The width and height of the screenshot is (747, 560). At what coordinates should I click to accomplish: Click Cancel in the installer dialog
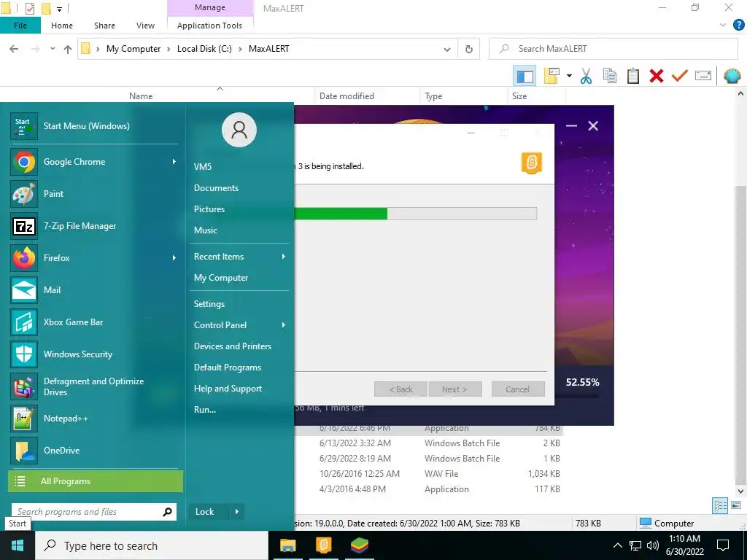click(x=518, y=389)
